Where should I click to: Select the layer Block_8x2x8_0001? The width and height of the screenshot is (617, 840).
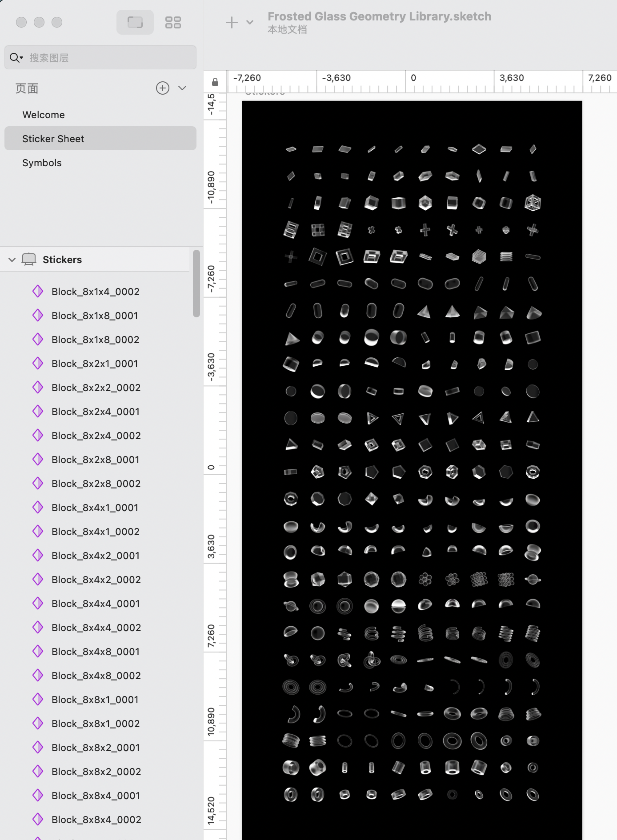pos(96,459)
